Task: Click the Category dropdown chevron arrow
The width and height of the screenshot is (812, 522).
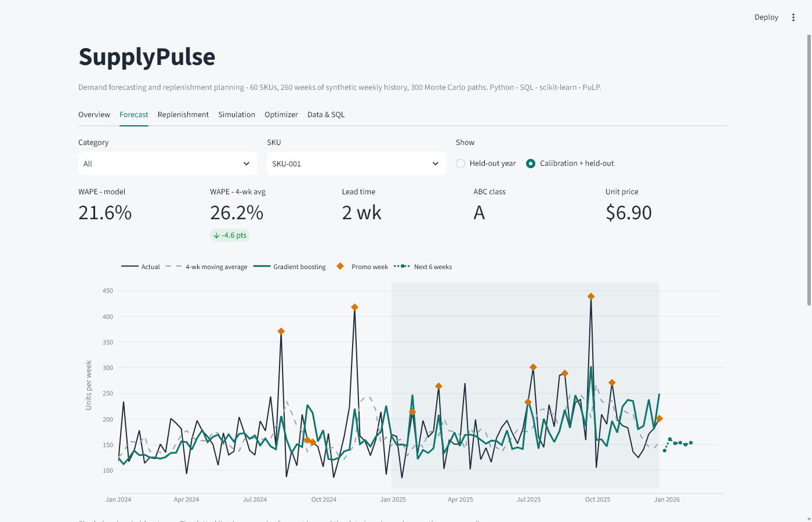Action: (x=246, y=164)
